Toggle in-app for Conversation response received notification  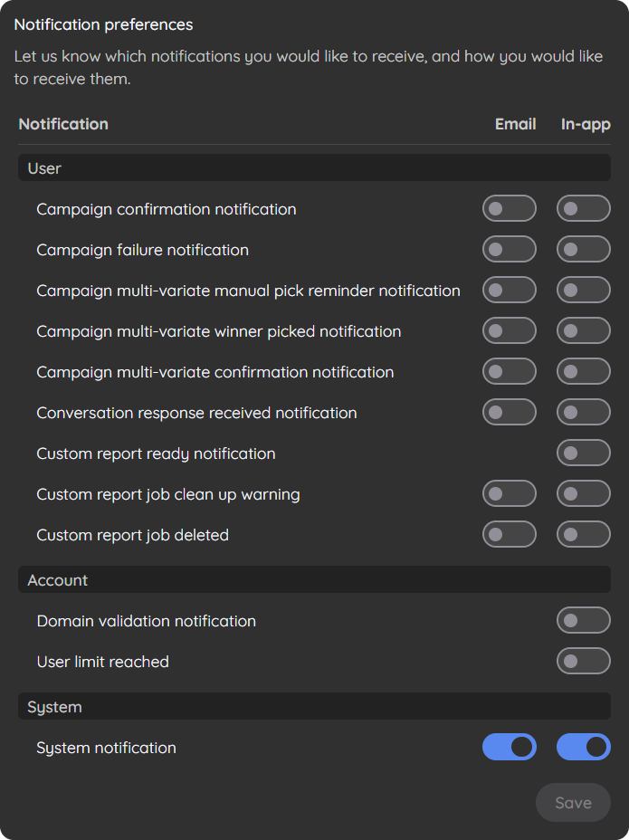click(x=584, y=412)
